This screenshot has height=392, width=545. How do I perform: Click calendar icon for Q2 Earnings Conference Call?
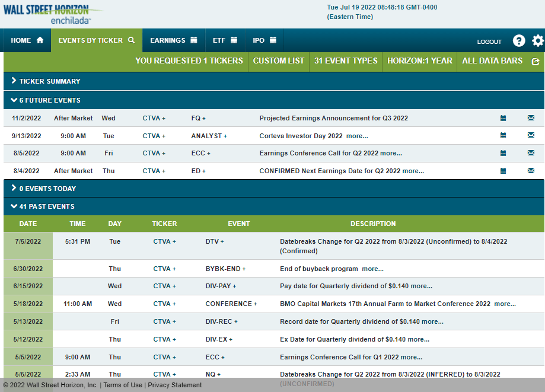click(503, 153)
